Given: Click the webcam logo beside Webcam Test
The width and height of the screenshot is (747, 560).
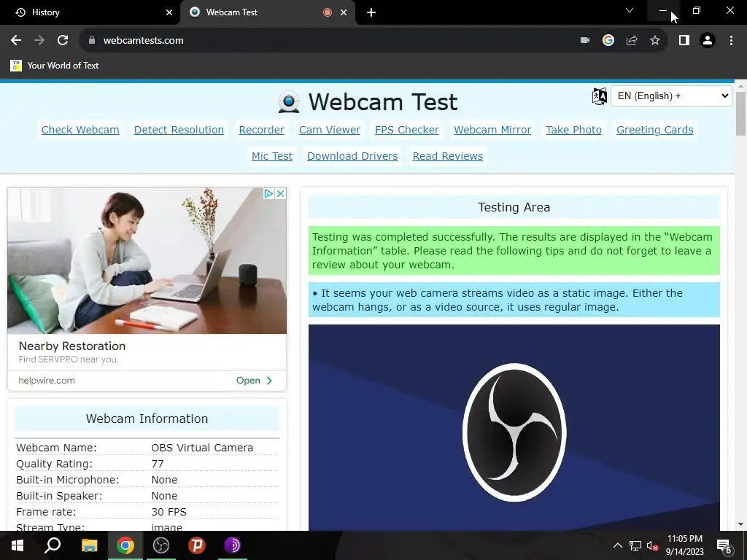Looking at the screenshot, I should pyautogui.click(x=289, y=102).
